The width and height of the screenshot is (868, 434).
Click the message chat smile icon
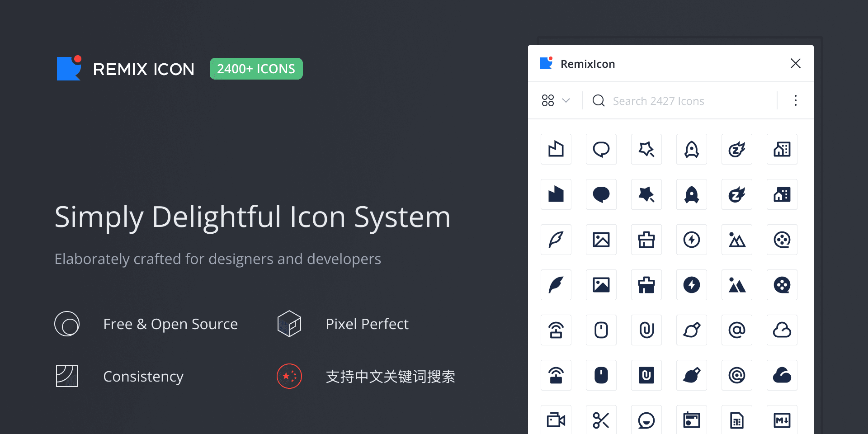tap(646, 420)
